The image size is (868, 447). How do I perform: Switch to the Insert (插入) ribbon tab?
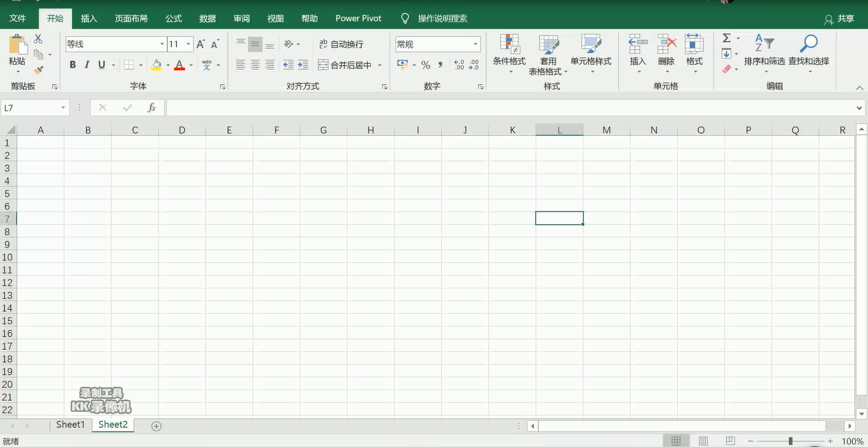coord(89,18)
